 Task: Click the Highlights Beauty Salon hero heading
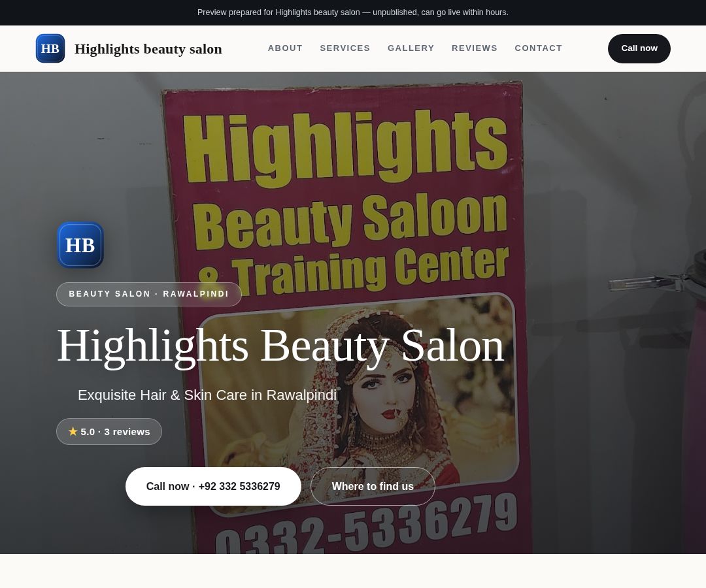[x=280, y=346]
